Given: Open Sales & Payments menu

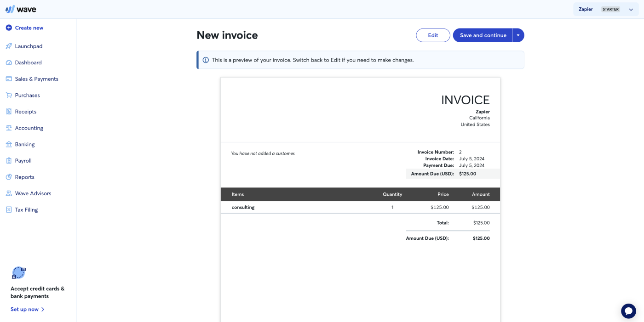Looking at the screenshot, I should click(x=36, y=79).
